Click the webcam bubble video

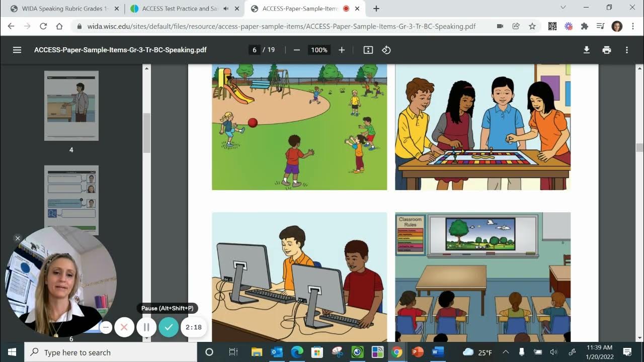tap(60, 282)
